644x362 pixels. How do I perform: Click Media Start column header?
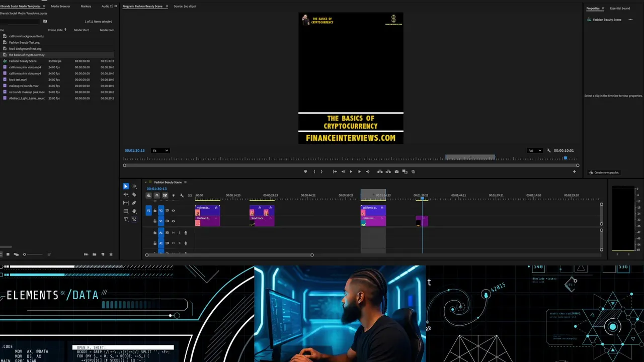pos(82,30)
